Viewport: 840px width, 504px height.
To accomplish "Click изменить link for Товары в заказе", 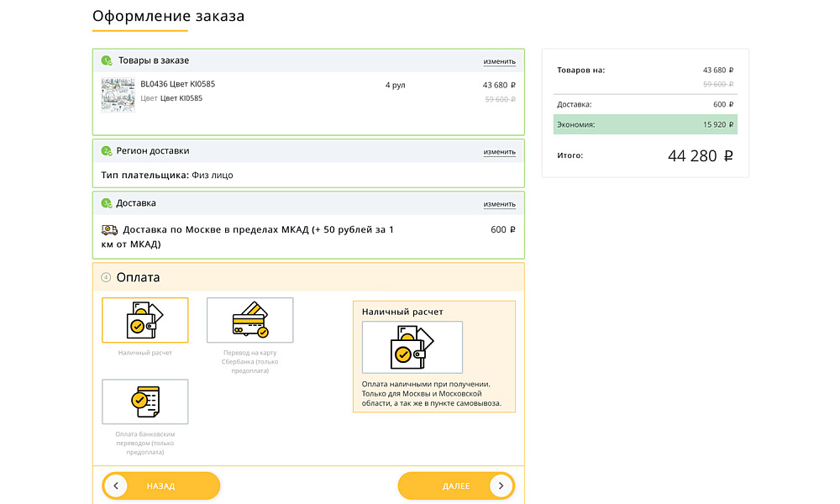I will point(499,61).
